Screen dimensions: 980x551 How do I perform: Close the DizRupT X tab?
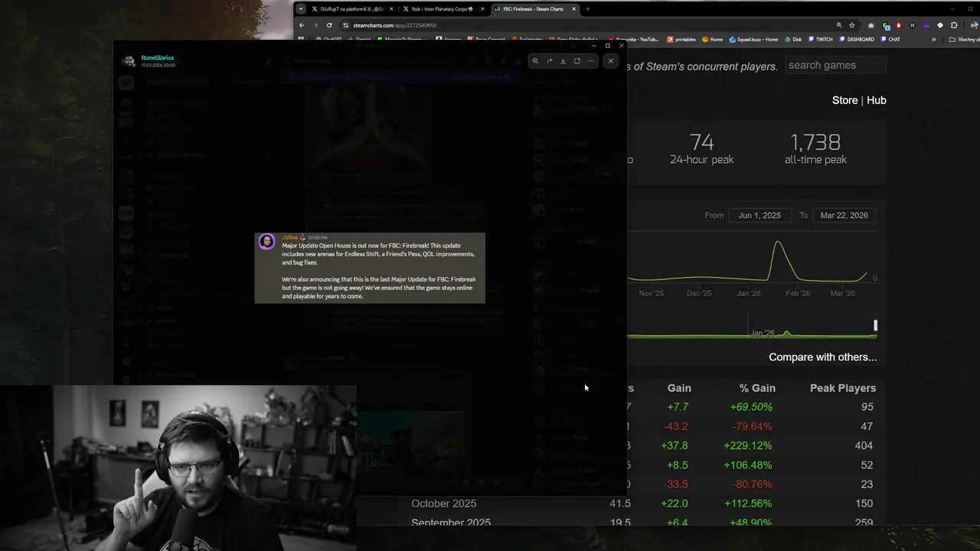pos(392,9)
